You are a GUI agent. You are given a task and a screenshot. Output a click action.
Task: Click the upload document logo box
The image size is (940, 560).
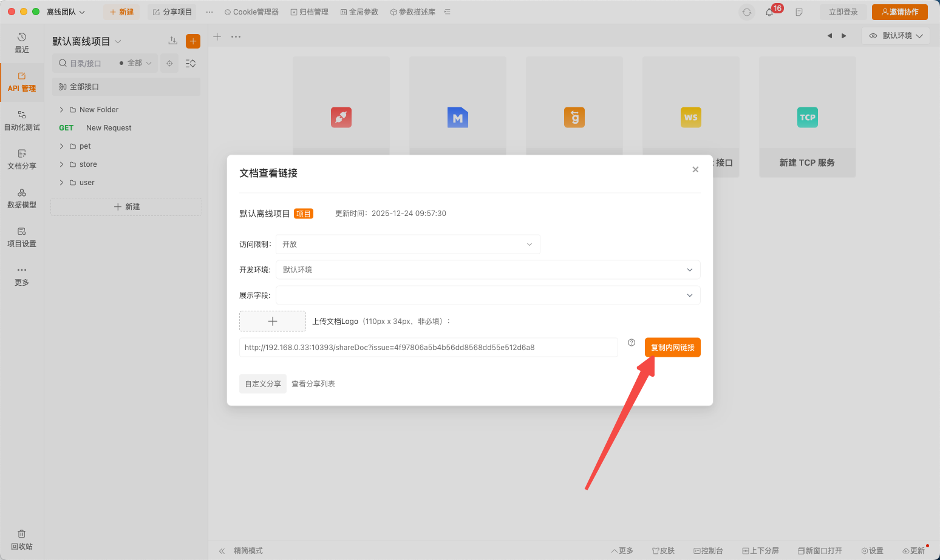pos(273,322)
